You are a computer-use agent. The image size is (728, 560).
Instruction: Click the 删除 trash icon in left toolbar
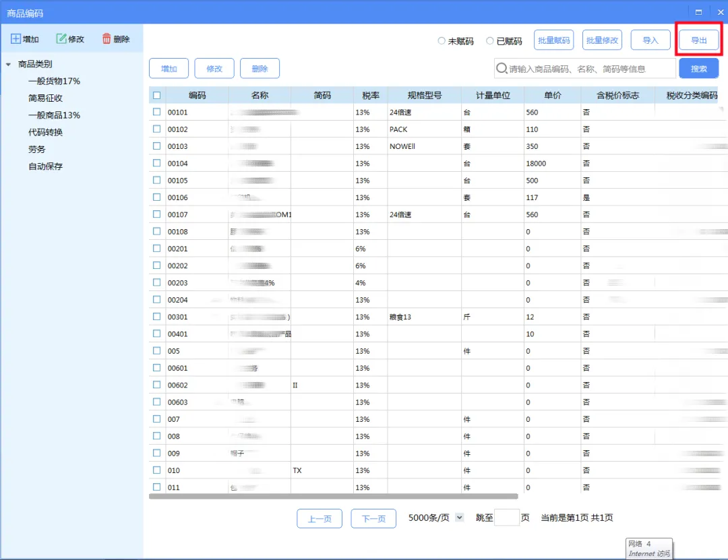point(107,38)
